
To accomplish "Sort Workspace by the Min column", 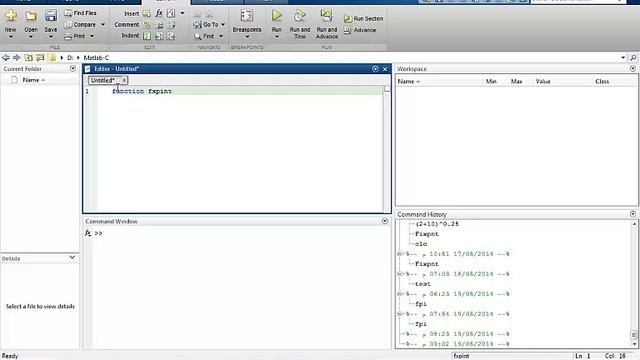I will (491, 82).
